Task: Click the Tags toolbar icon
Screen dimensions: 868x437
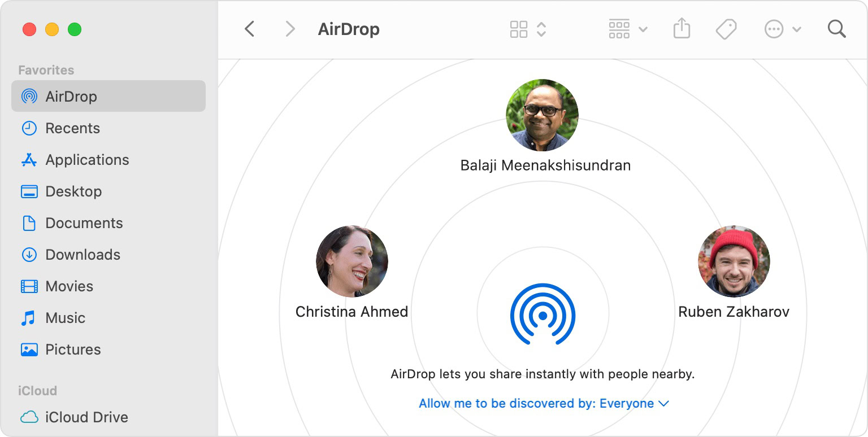Action: [726, 29]
